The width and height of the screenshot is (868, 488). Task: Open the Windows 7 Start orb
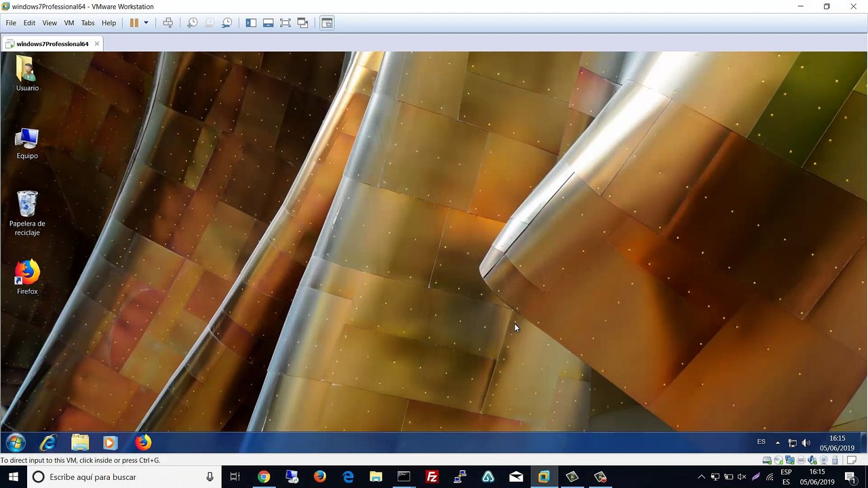coord(15,443)
